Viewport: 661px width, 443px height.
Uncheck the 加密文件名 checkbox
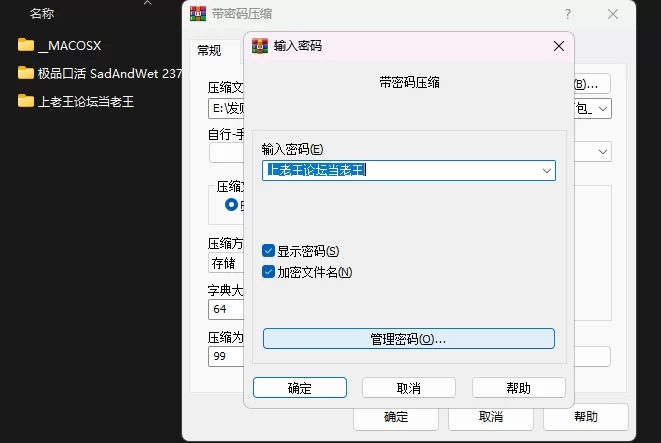coord(268,271)
